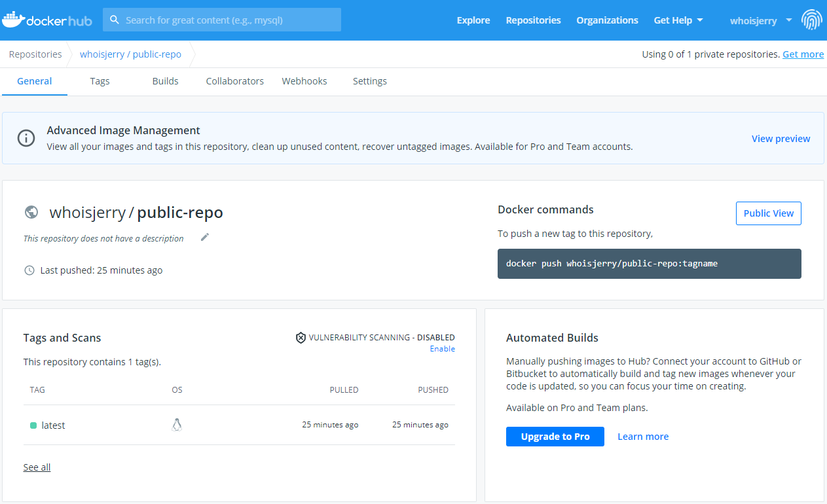Open the Explore page
The width and height of the screenshot is (827, 504).
[x=473, y=20]
